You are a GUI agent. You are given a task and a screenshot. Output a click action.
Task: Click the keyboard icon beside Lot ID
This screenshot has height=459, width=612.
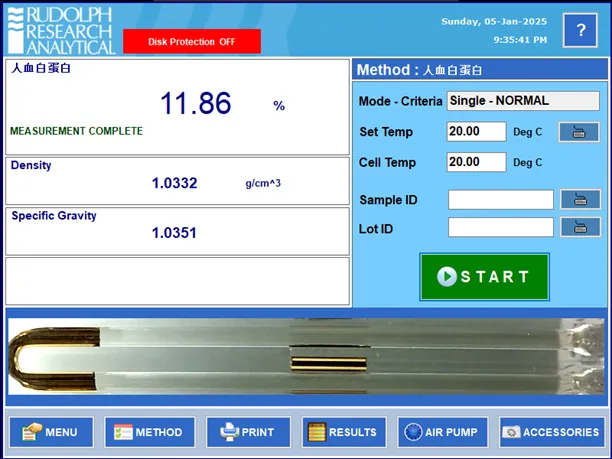tap(581, 228)
